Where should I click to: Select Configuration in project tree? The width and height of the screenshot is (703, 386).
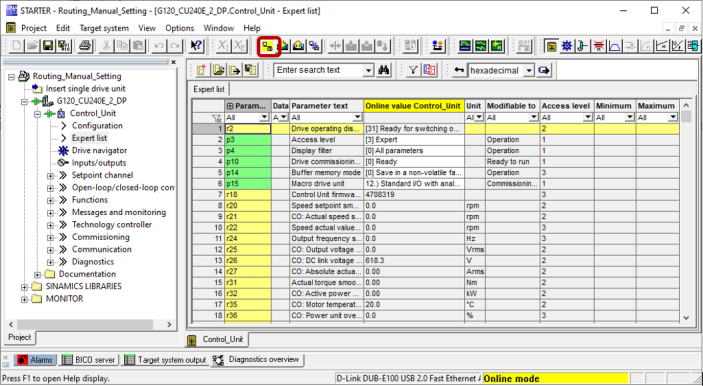coord(97,126)
